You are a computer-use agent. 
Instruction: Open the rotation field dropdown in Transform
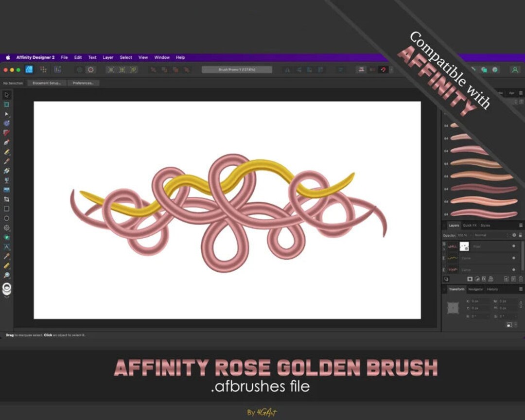487,316
